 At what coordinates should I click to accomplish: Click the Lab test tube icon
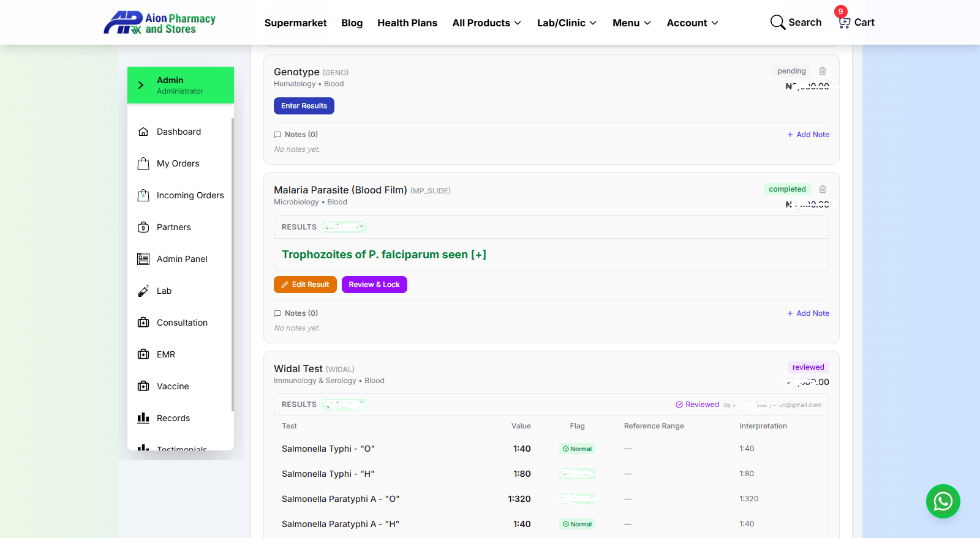[x=143, y=291]
